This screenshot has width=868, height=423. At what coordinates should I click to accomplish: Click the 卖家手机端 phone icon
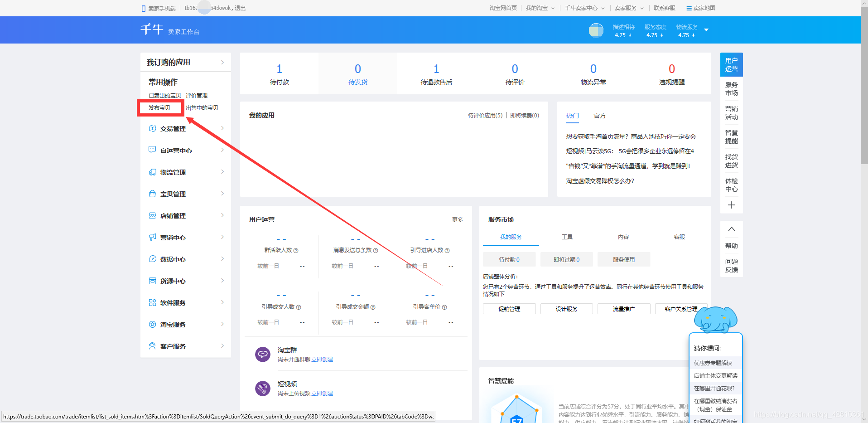tap(144, 8)
